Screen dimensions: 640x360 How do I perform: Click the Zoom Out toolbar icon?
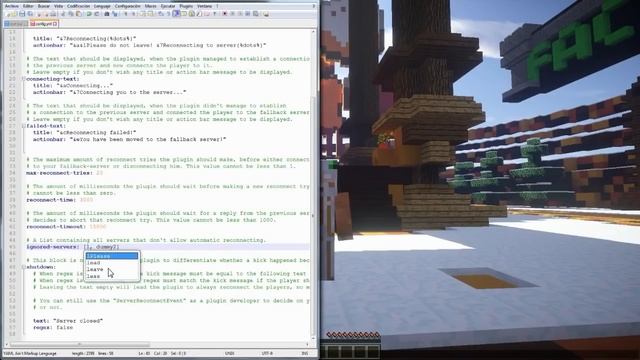(x=133, y=14)
